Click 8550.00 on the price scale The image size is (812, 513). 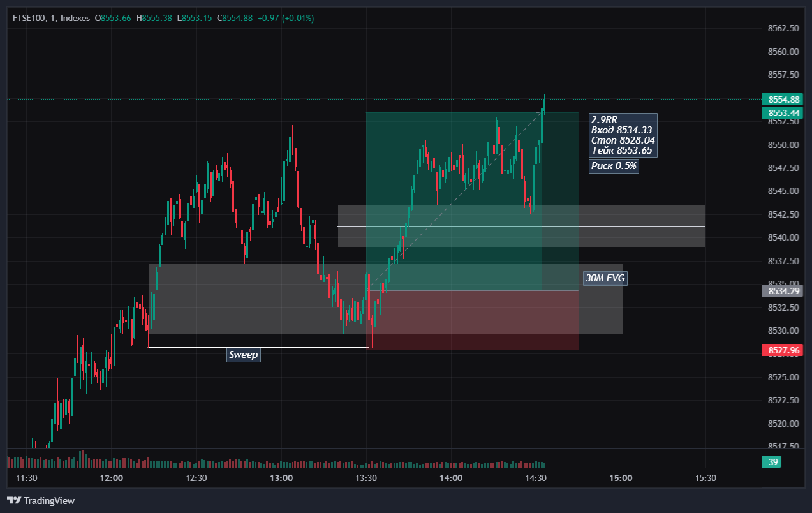point(785,145)
